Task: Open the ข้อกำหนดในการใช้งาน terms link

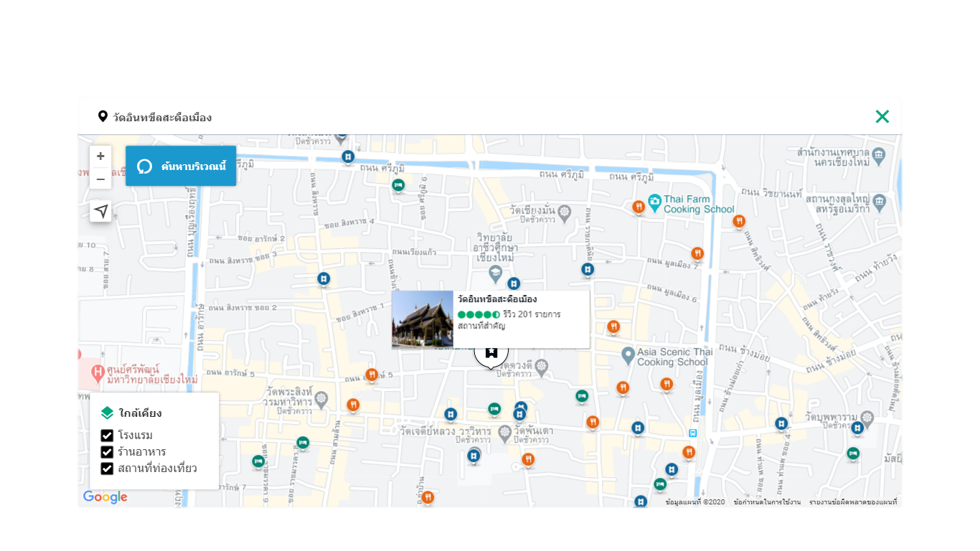Action: coord(767,502)
